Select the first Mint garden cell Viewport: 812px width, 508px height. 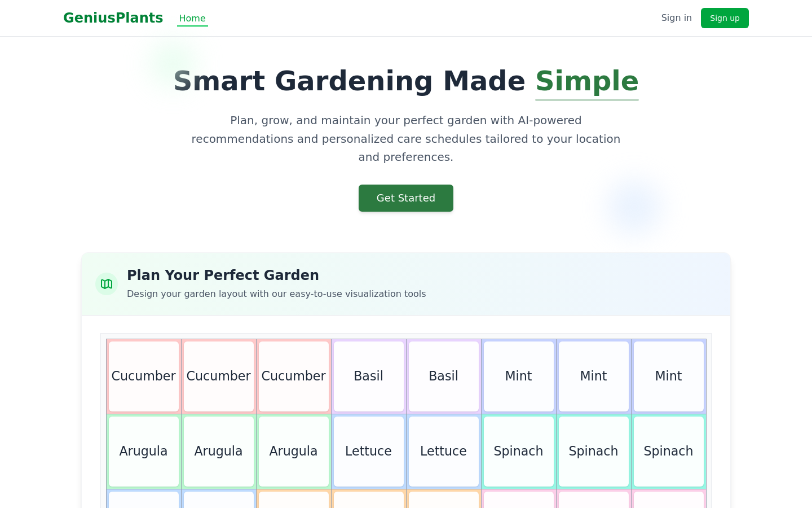click(519, 376)
